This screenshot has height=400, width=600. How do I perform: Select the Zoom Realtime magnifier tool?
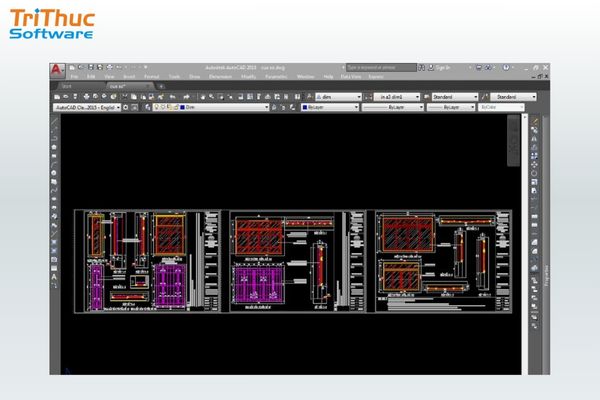[212, 97]
